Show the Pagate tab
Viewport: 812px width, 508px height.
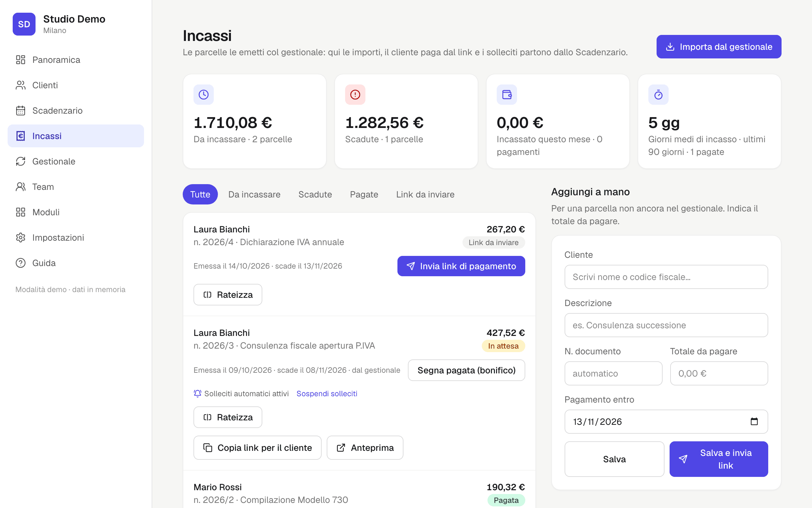364,194
